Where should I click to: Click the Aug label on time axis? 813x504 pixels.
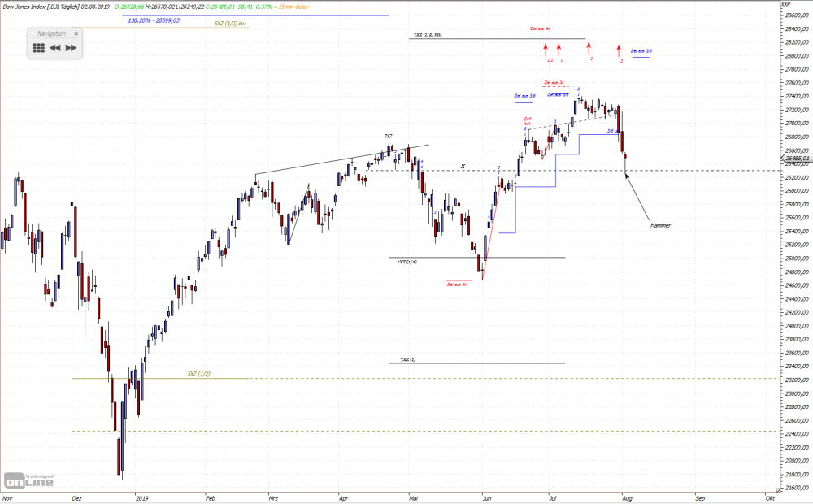[627, 498]
